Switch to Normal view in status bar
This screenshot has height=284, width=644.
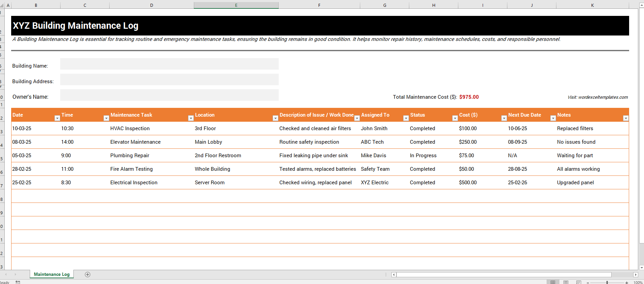(553, 282)
